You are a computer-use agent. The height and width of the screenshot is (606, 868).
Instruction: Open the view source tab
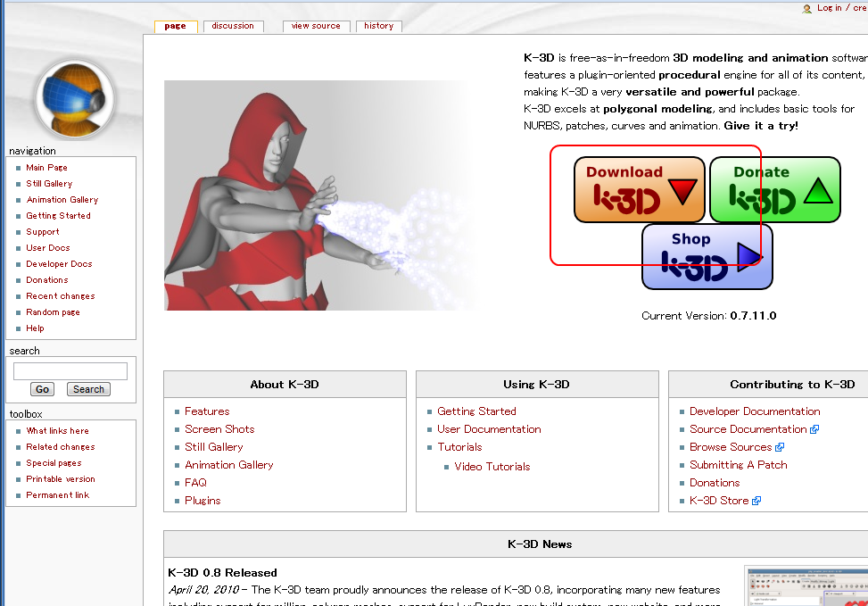click(316, 26)
